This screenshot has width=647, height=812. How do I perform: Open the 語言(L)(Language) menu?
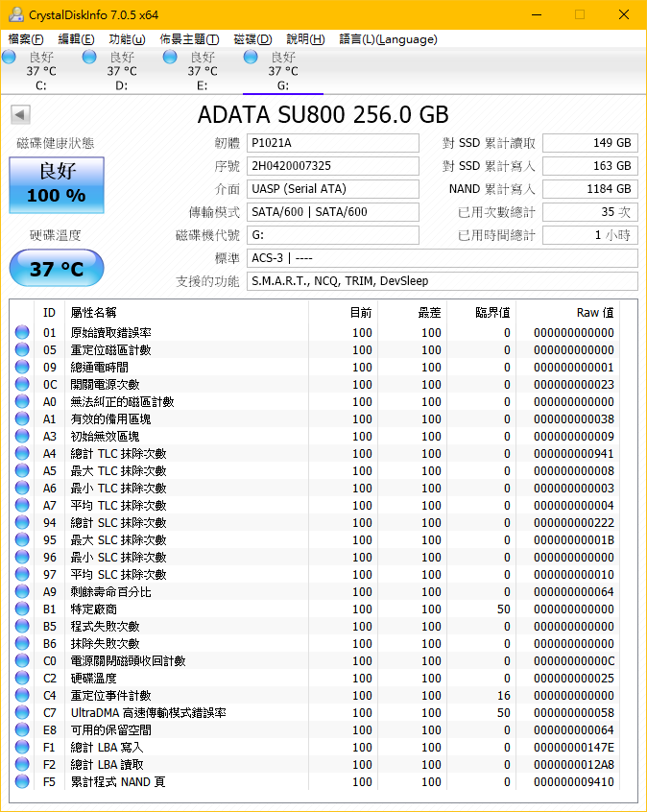(388, 39)
